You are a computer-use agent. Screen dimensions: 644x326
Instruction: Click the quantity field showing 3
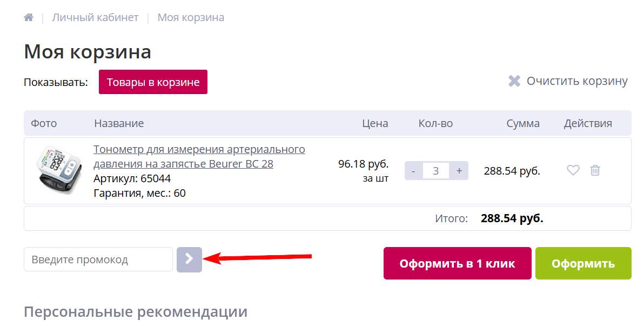click(x=436, y=171)
